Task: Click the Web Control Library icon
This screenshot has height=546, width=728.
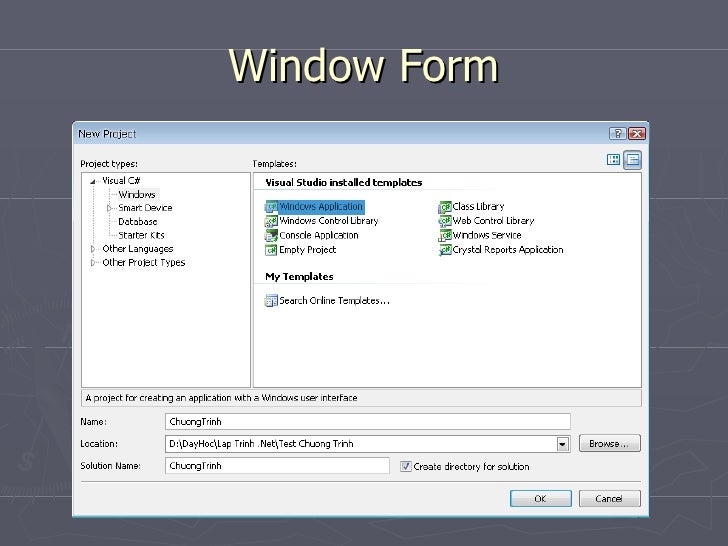Action: (x=445, y=221)
